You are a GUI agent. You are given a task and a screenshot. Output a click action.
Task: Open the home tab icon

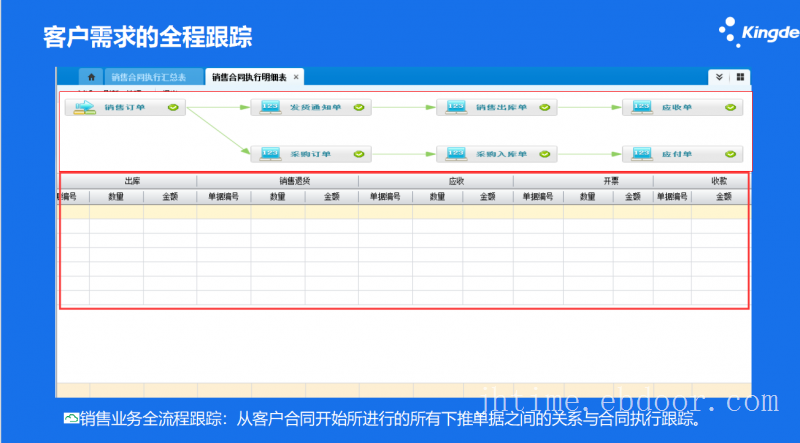pos(91,77)
